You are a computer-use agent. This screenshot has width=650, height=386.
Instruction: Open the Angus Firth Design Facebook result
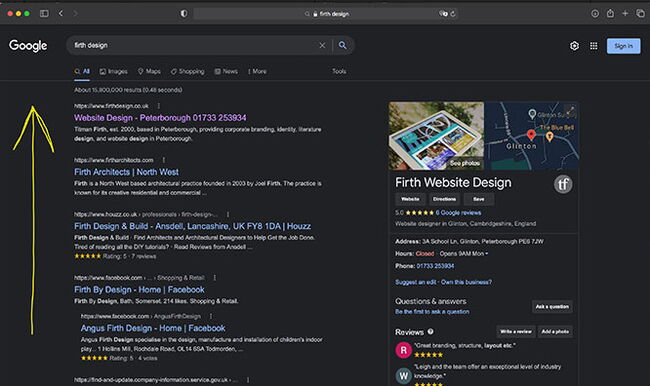click(x=153, y=328)
